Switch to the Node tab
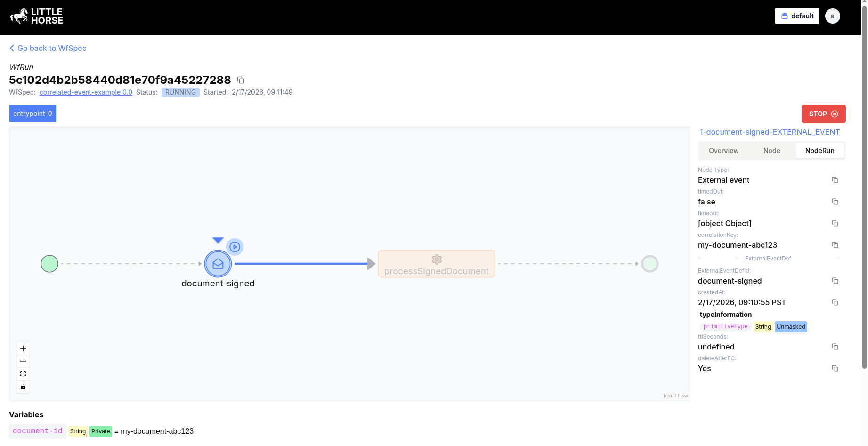The height and width of the screenshot is (446, 868). click(x=771, y=150)
